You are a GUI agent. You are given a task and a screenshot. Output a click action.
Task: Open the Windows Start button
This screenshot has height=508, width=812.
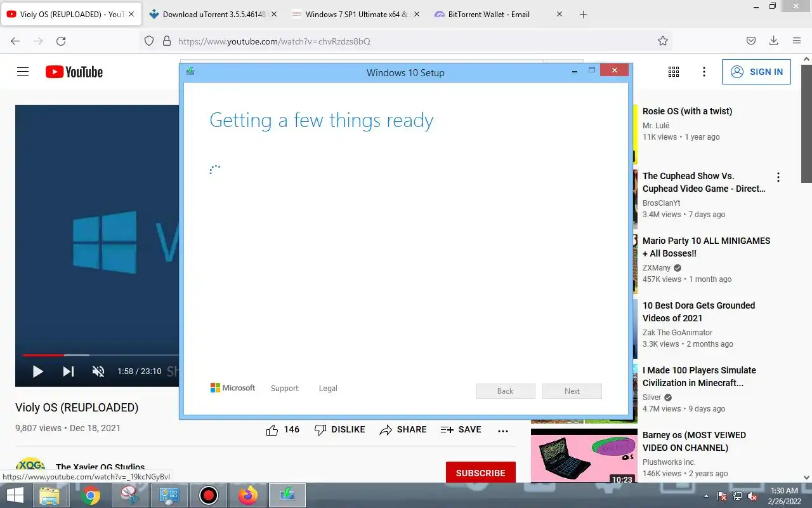(x=15, y=495)
